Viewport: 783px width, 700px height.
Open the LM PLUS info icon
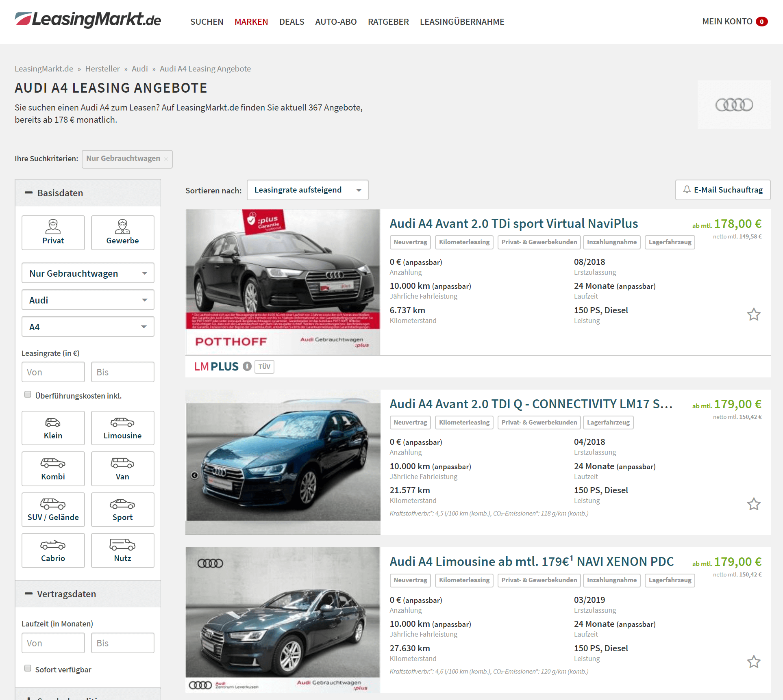247,366
